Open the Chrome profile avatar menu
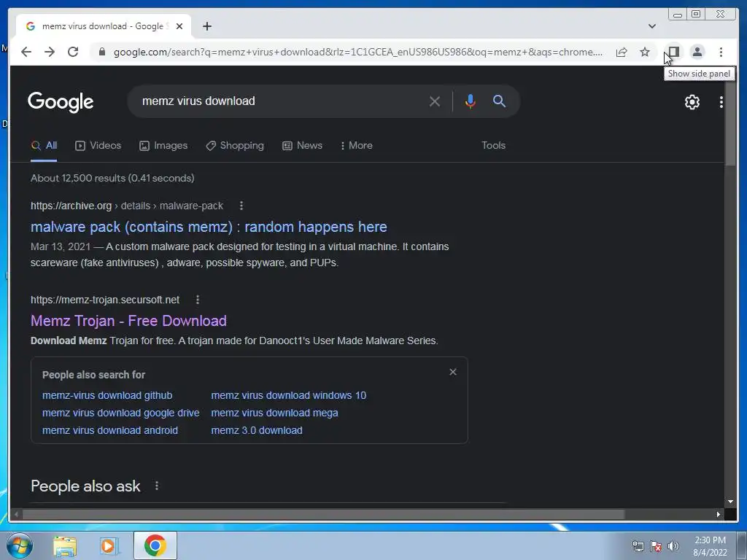 click(x=697, y=52)
